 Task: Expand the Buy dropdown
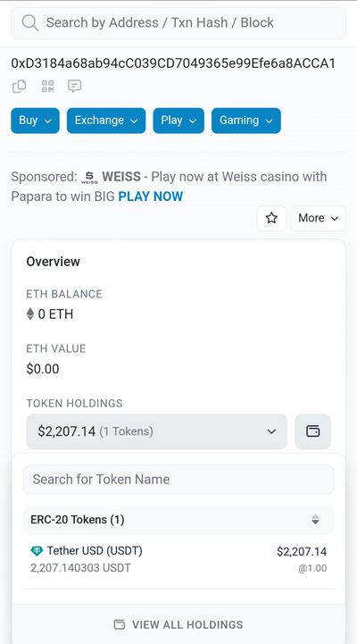coord(36,121)
